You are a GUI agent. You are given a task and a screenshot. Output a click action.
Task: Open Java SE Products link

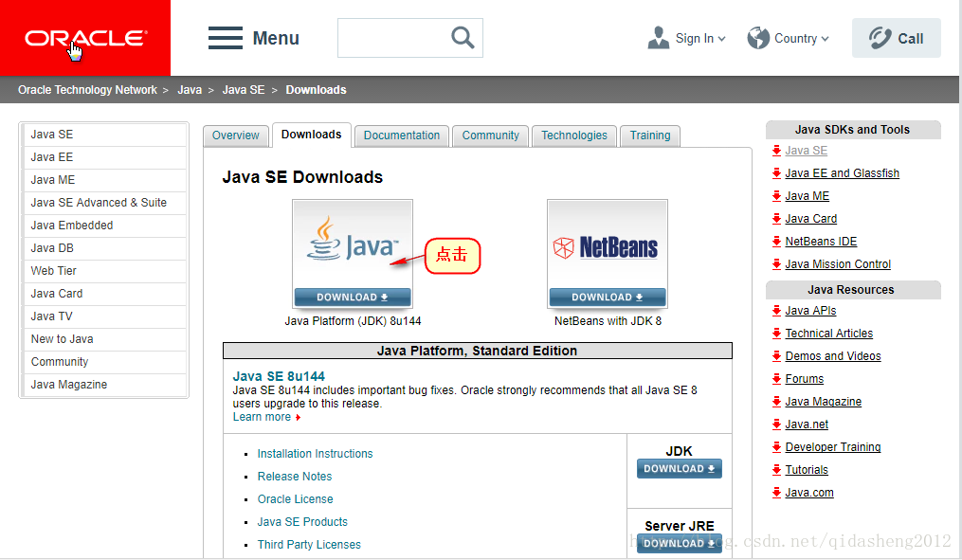[302, 521]
